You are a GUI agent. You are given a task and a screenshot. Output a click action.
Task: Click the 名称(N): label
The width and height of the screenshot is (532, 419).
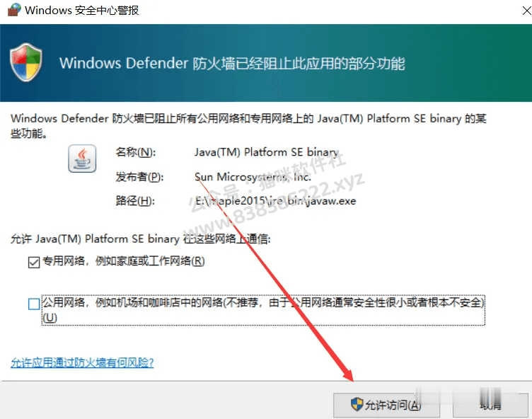pos(136,152)
